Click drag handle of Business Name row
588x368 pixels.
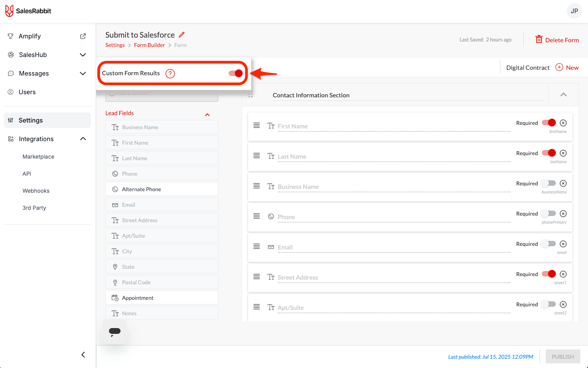point(257,186)
